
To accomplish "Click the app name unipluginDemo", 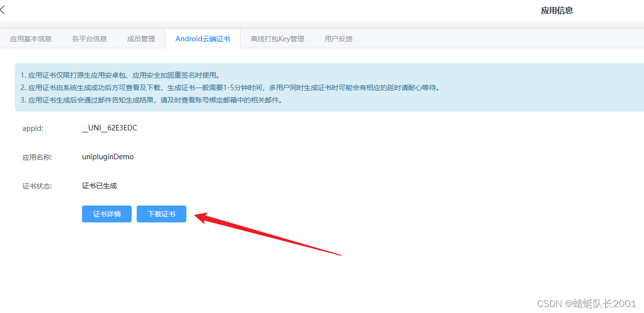I will coord(108,157).
